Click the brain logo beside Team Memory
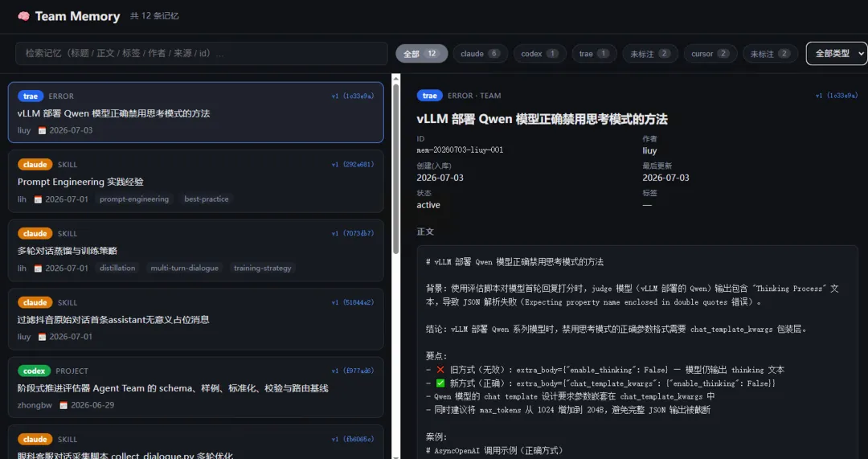The width and height of the screenshot is (868, 459). pyautogui.click(x=23, y=17)
